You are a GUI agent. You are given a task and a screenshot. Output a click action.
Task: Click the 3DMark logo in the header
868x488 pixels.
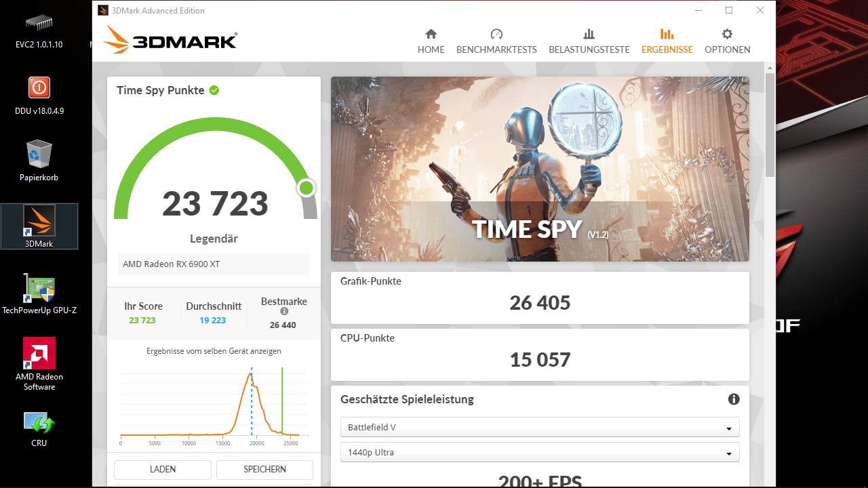coord(170,40)
